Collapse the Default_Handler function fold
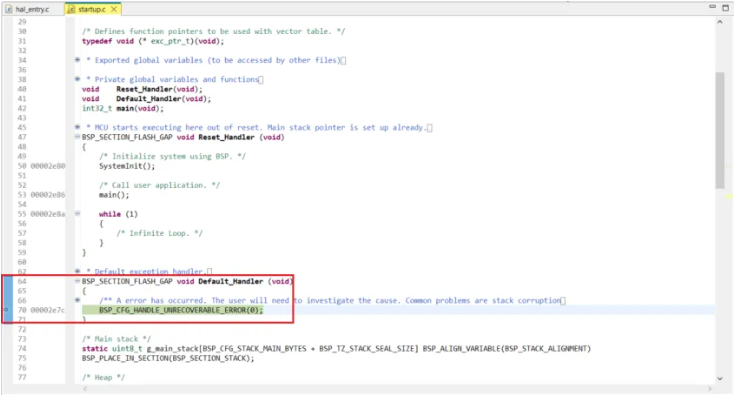 (77, 281)
